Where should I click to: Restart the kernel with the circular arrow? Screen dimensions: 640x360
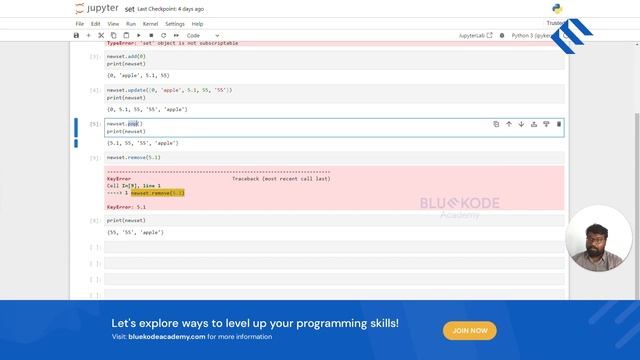pos(164,36)
